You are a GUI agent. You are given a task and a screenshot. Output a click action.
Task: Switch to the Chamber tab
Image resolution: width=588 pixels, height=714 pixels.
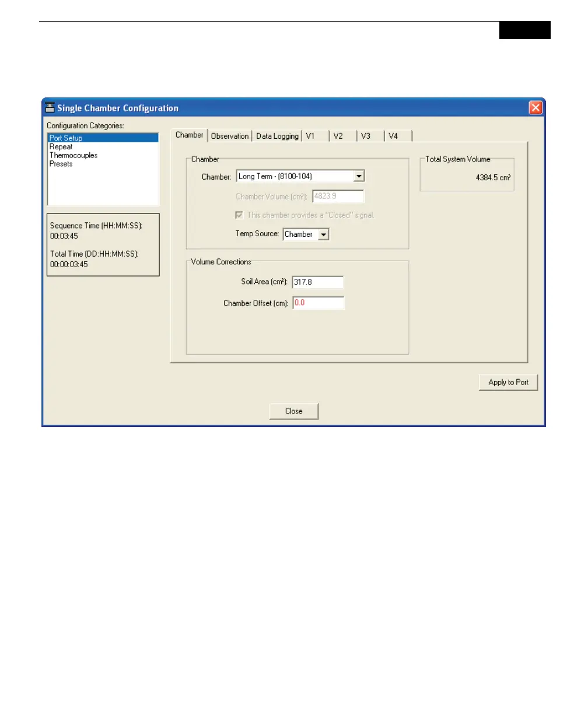190,135
